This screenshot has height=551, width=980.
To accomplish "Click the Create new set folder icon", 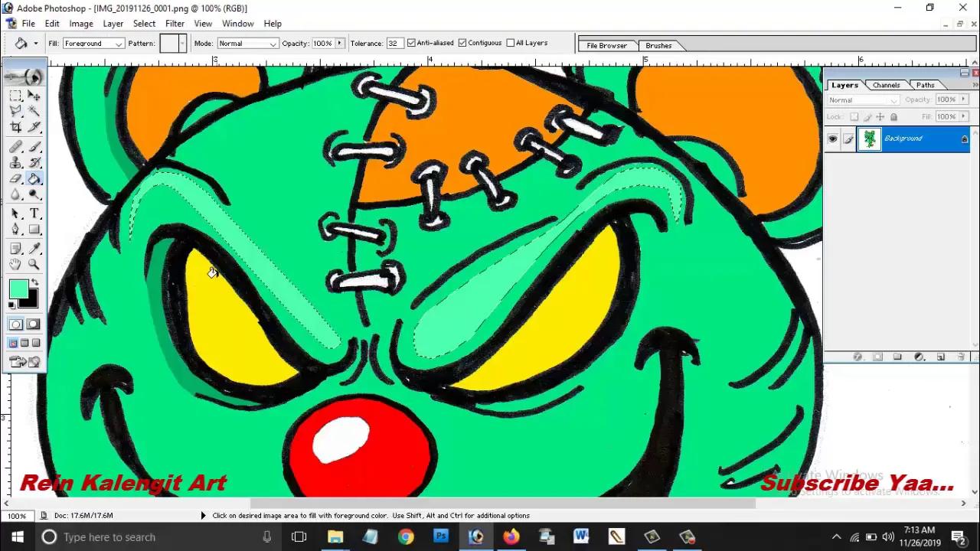I will point(897,357).
